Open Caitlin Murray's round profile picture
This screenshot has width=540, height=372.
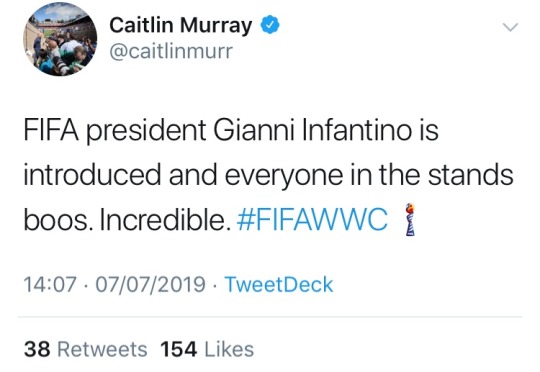(60, 39)
